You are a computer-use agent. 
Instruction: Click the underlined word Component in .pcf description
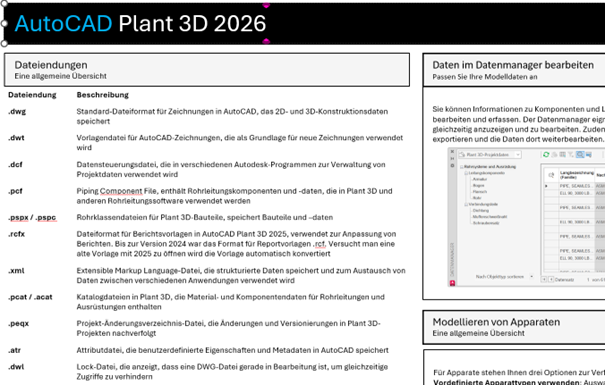tap(121, 191)
